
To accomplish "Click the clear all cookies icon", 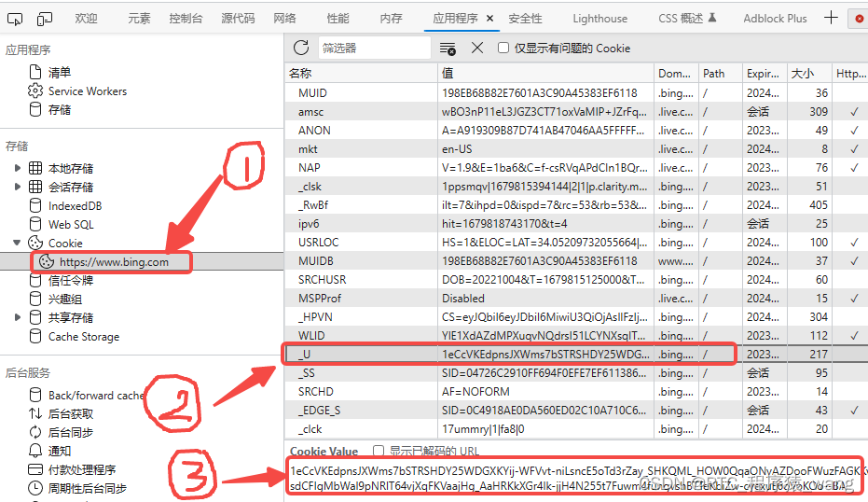I will click(x=448, y=49).
